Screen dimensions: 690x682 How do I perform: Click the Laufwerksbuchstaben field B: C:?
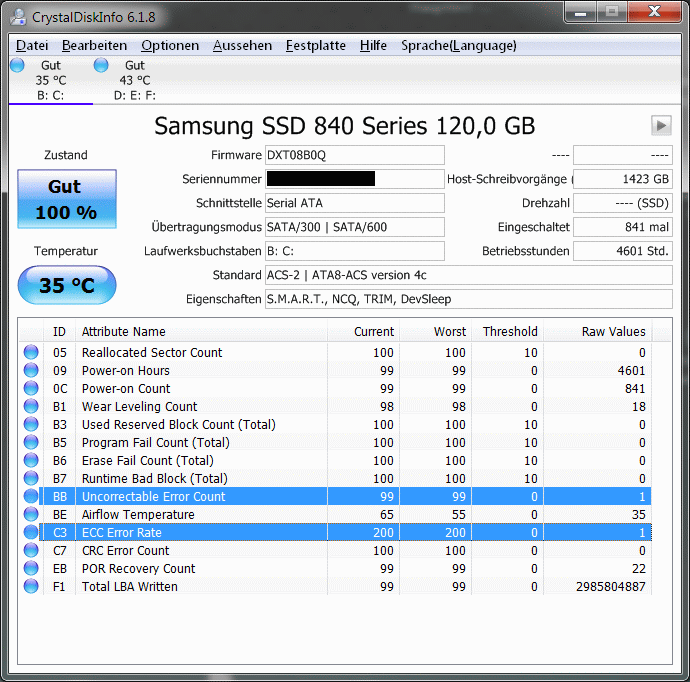[355, 251]
